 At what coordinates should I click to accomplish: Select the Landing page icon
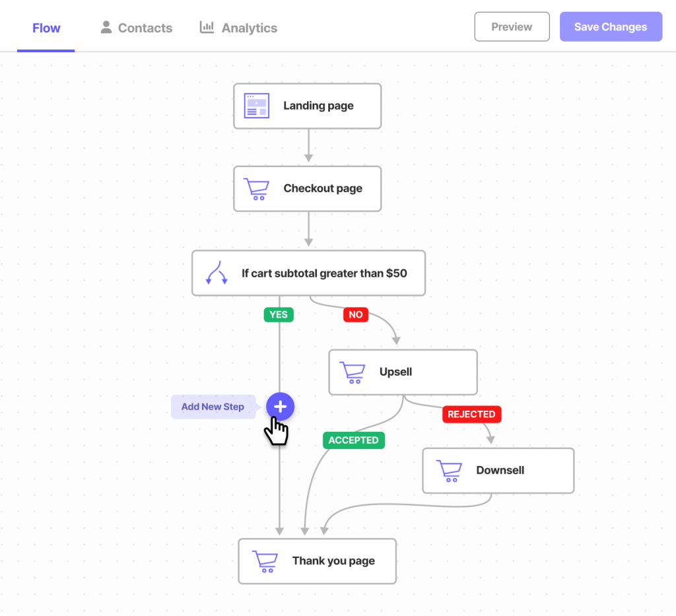pyautogui.click(x=256, y=106)
